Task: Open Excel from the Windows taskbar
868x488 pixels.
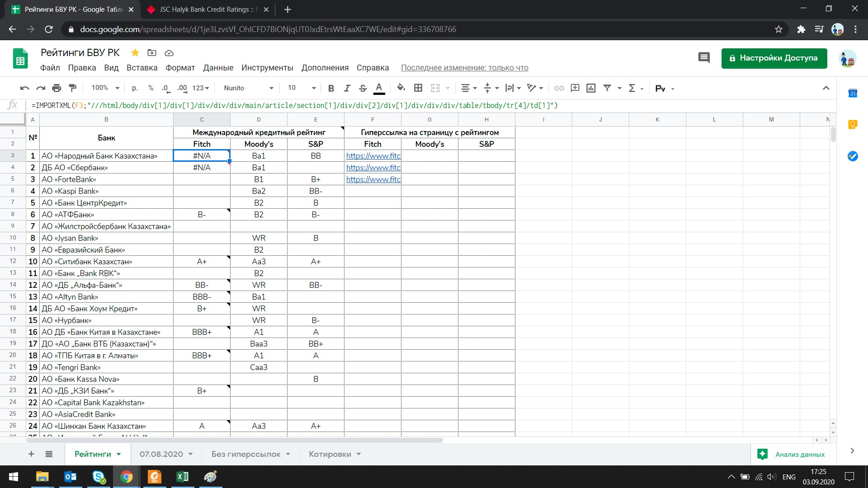Action: click(182, 477)
